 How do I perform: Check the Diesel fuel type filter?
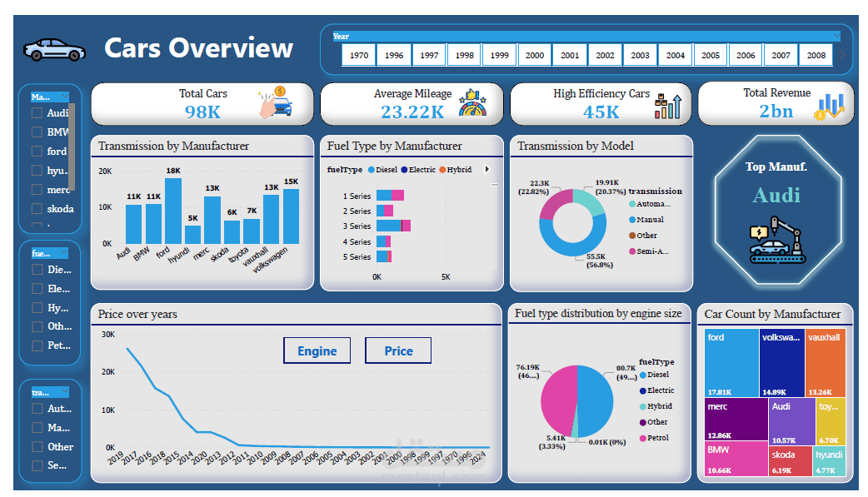[37, 270]
